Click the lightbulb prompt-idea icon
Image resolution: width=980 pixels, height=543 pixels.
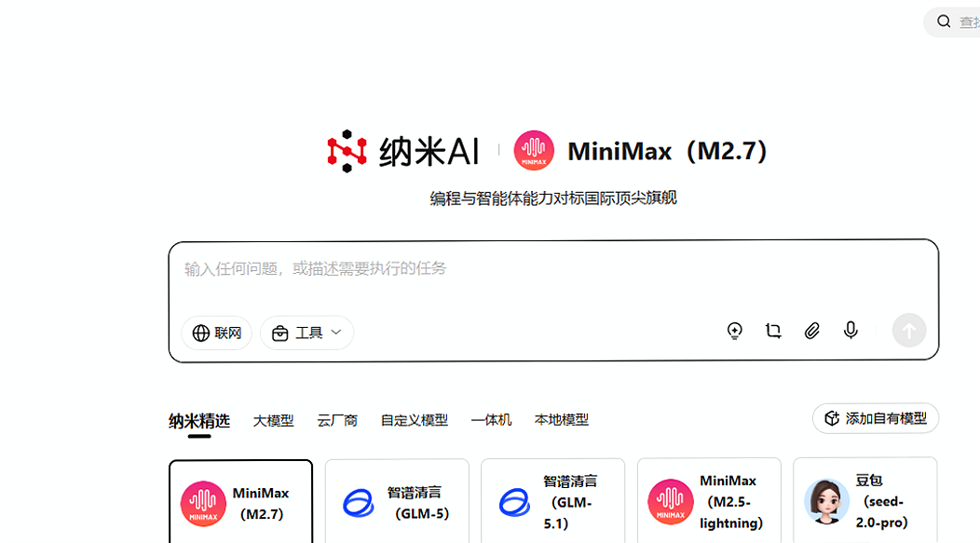click(x=735, y=331)
